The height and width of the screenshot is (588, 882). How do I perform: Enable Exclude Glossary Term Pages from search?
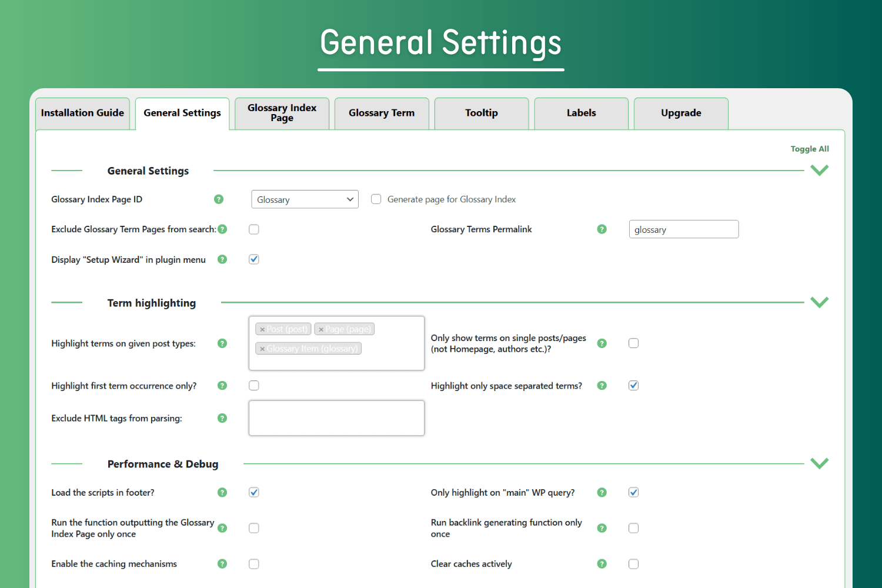254,229
